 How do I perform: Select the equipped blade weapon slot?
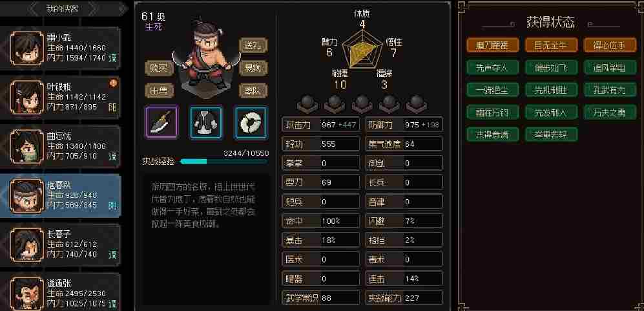pos(162,122)
